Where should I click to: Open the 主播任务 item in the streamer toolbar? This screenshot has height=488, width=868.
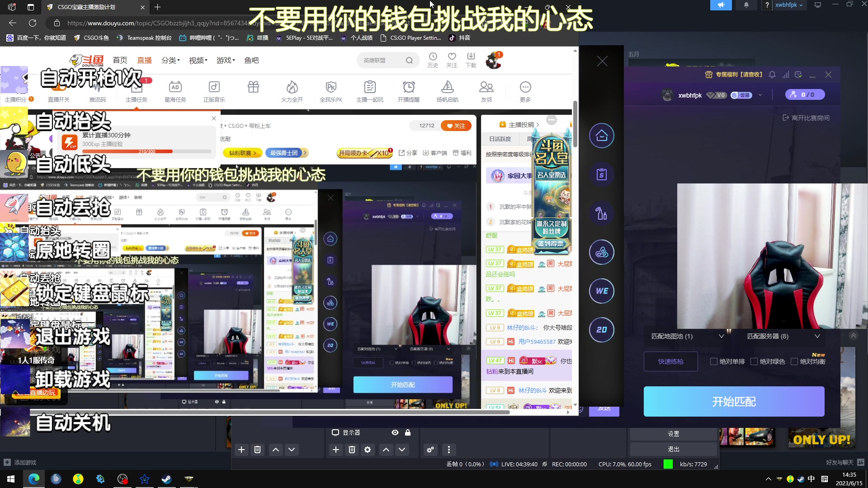pos(137,92)
